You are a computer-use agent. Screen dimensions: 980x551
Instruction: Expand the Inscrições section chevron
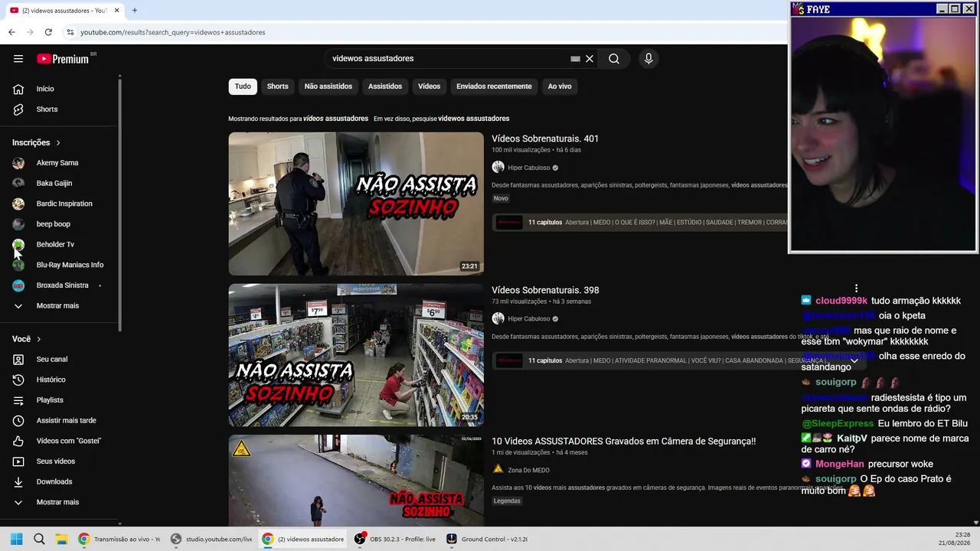[x=57, y=143]
